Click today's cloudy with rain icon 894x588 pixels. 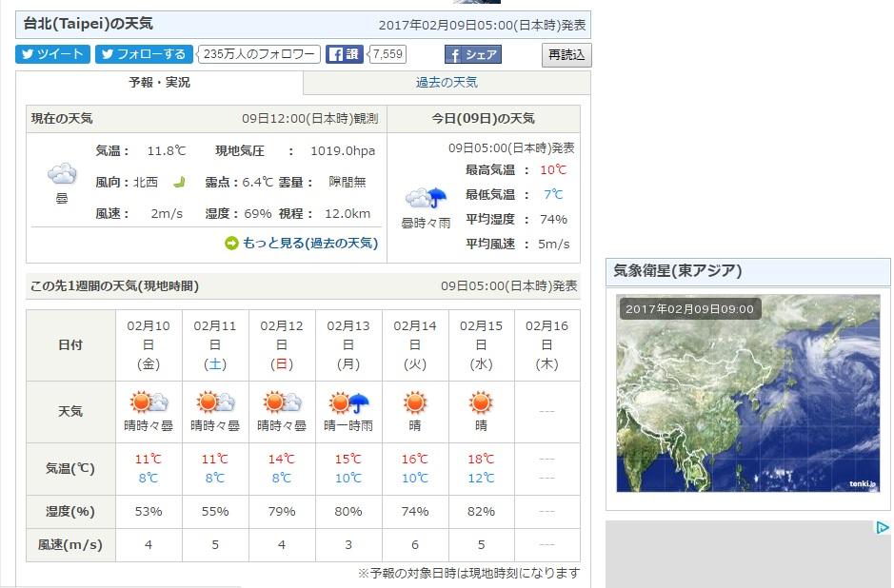point(426,198)
